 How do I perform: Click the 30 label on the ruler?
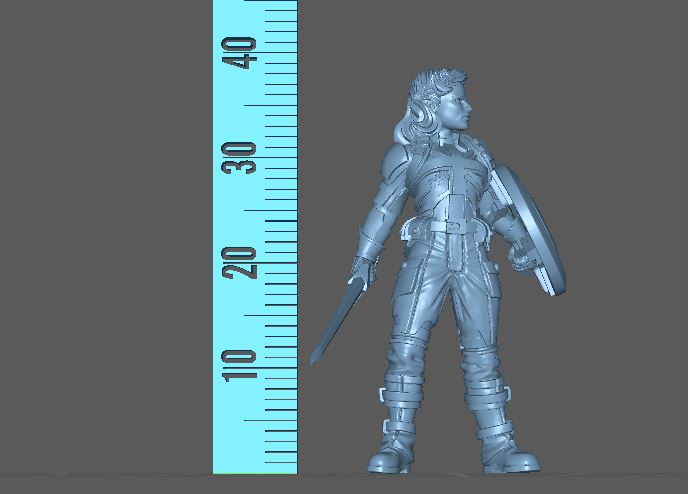pyautogui.click(x=242, y=157)
